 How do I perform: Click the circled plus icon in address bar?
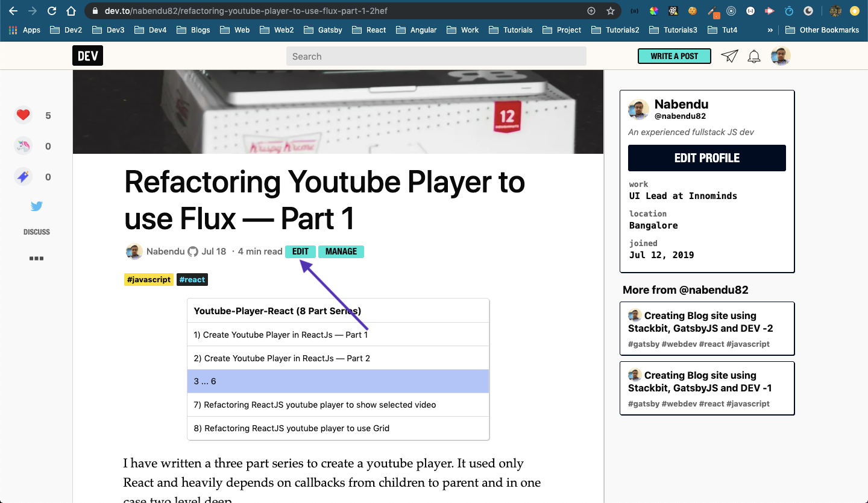point(591,11)
